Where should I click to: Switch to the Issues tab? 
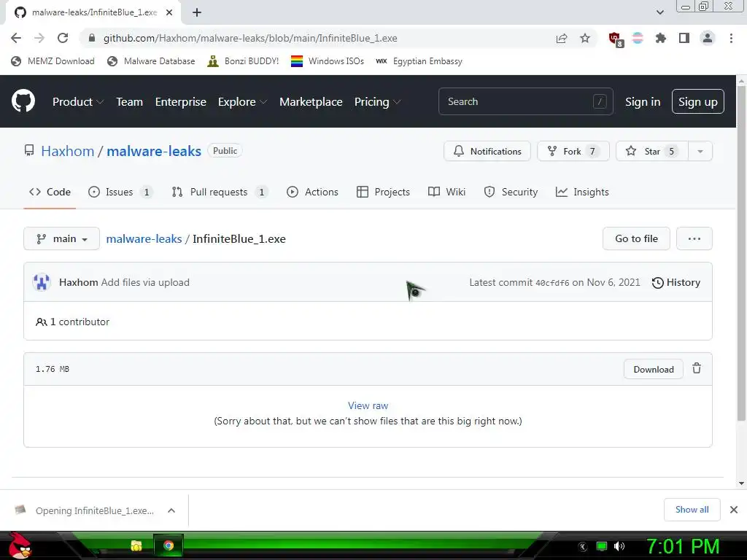(120, 192)
